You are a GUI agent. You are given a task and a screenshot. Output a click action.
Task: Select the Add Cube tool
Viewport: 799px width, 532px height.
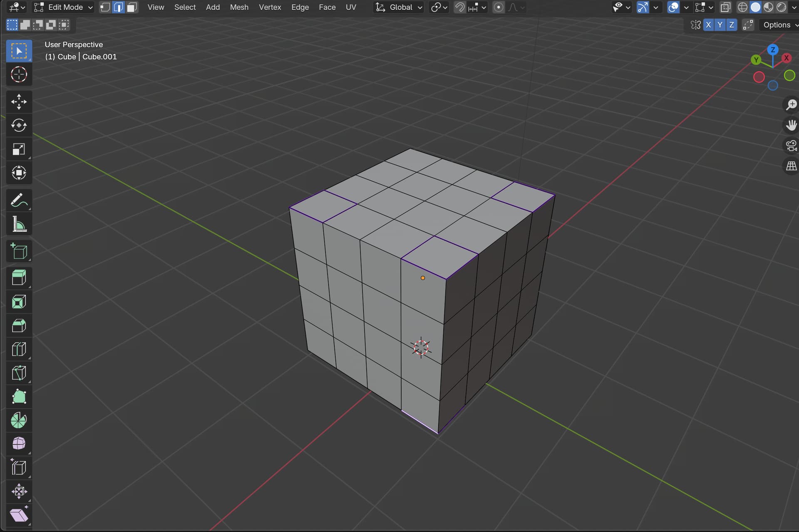tap(19, 251)
